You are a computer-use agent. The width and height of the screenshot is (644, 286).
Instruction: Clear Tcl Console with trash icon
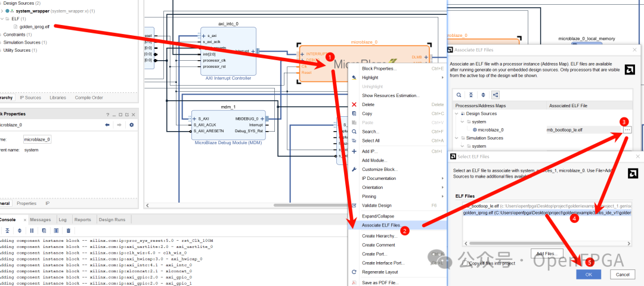(x=69, y=231)
